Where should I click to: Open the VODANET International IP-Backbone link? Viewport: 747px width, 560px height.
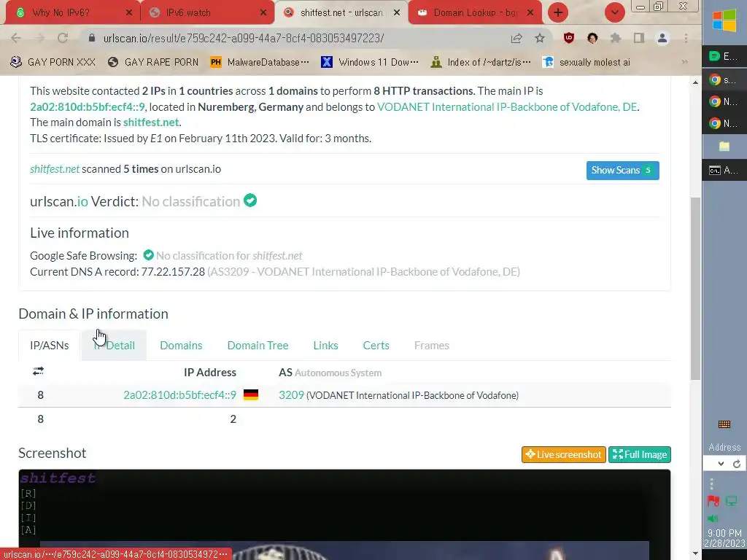click(508, 106)
